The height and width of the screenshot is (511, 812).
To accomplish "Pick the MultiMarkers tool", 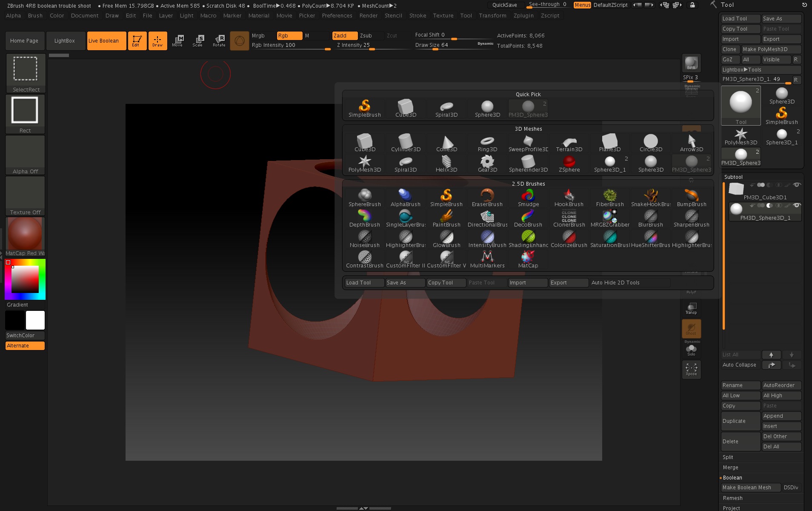I will coord(487,259).
